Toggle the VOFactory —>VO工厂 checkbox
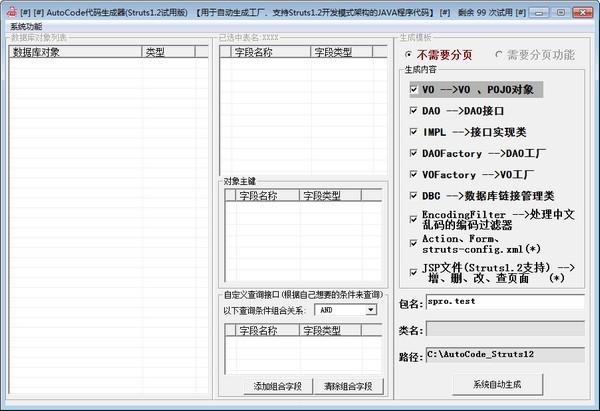Viewport: 600px width, 411px height. tap(413, 175)
